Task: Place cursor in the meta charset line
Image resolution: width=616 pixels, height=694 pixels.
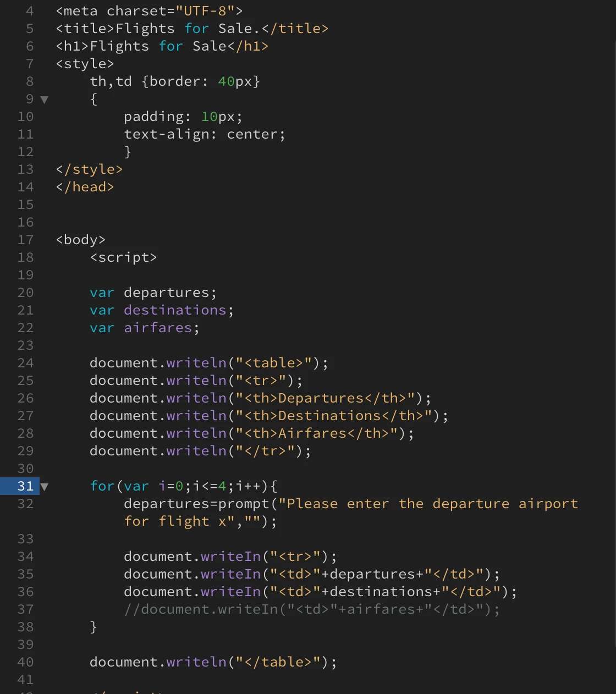Action: (149, 11)
